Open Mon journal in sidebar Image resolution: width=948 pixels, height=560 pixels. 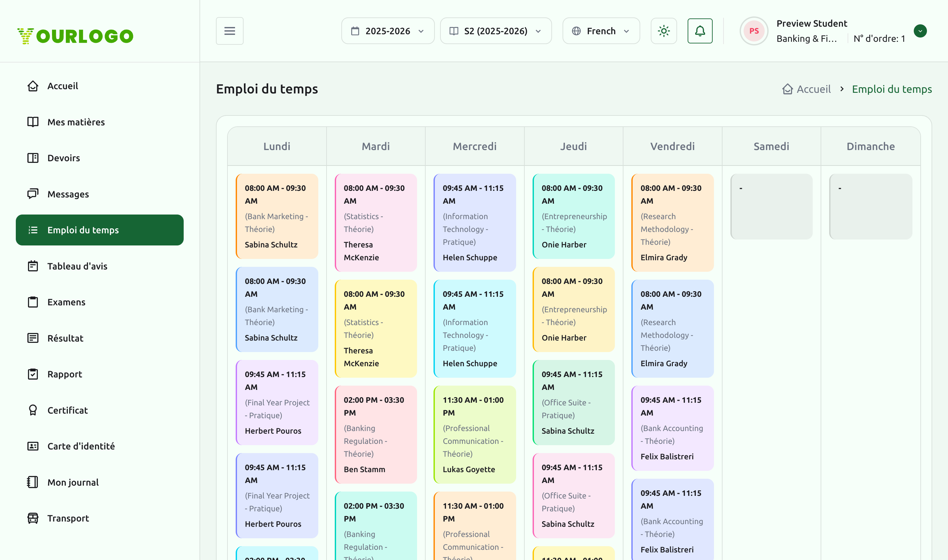(100, 482)
